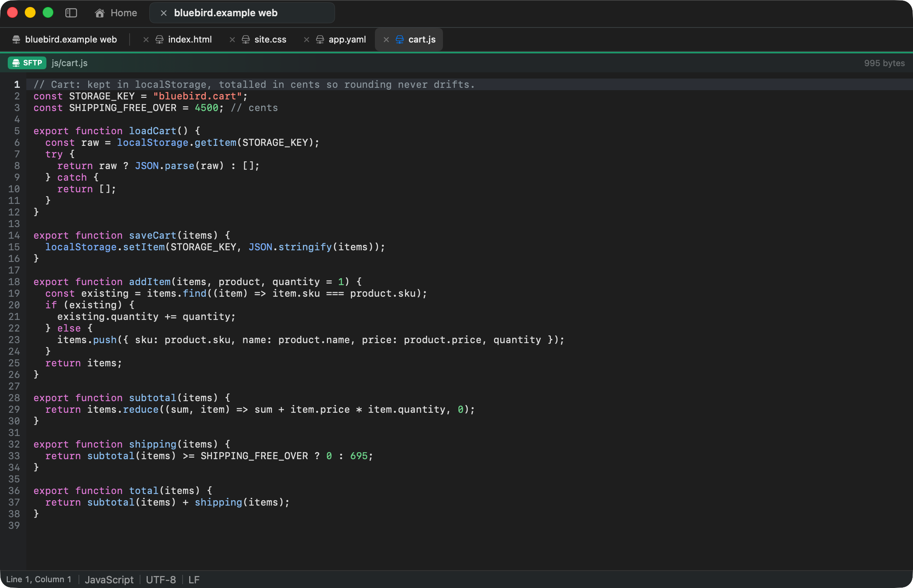
Task: Close the bluebird.example web window tab
Action: pos(164,13)
